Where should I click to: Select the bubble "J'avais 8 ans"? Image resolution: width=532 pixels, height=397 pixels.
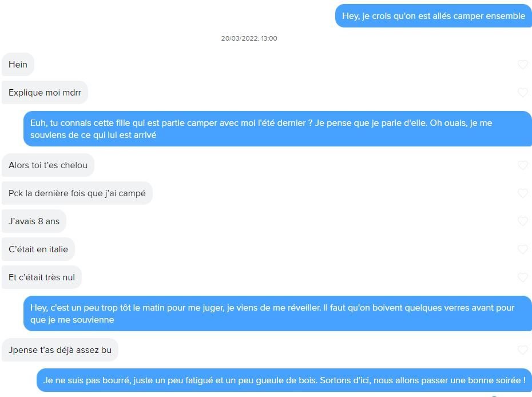pyautogui.click(x=34, y=221)
